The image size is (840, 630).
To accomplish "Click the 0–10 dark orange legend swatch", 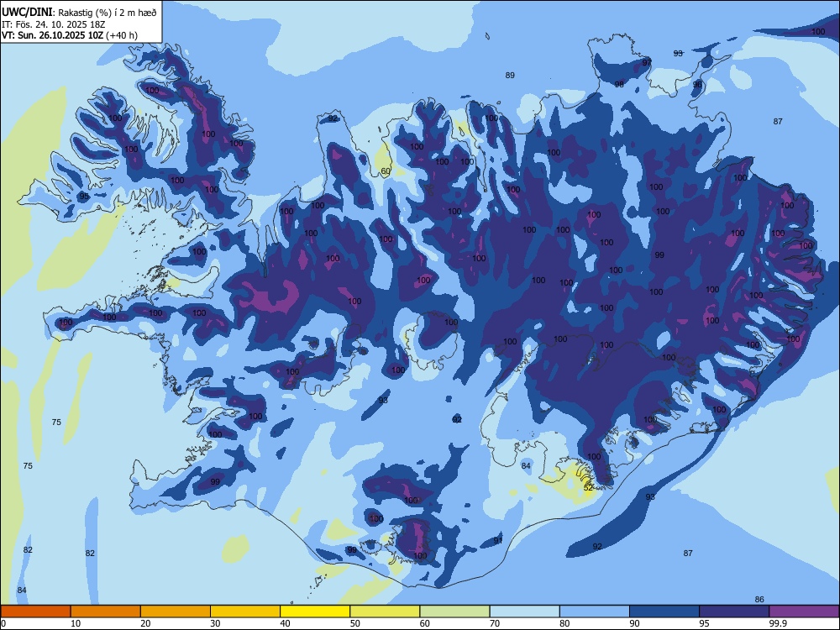I will click(x=35, y=612).
